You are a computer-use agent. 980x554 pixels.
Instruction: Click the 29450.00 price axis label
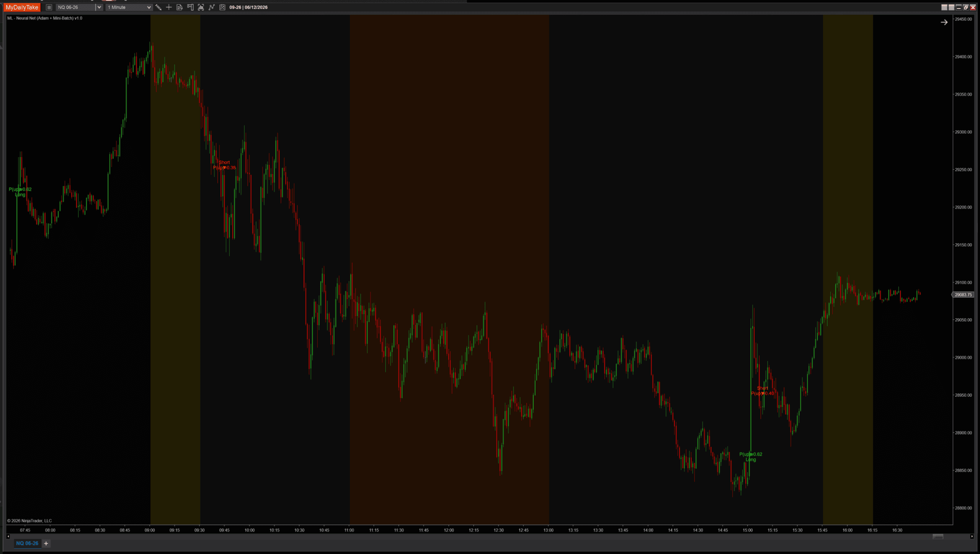coord(963,19)
